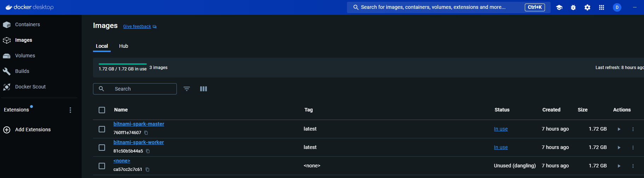Open Settings gear icon in header
This screenshot has height=178, width=644.
(587, 7)
